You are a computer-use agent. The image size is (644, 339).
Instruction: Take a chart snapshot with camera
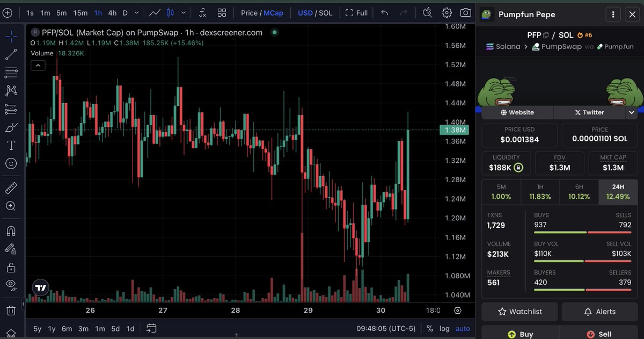pos(466,12)
